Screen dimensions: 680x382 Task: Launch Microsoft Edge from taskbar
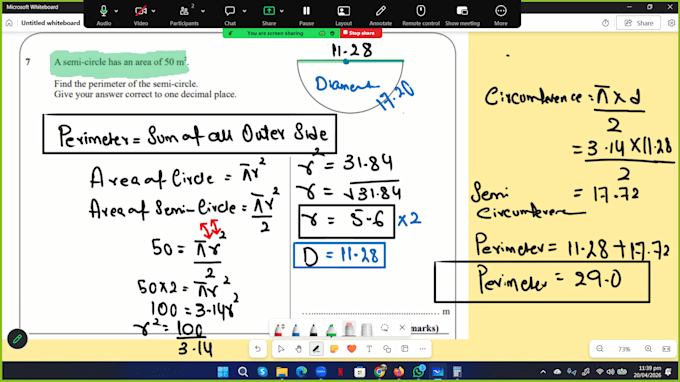click(x=301, y=372)
